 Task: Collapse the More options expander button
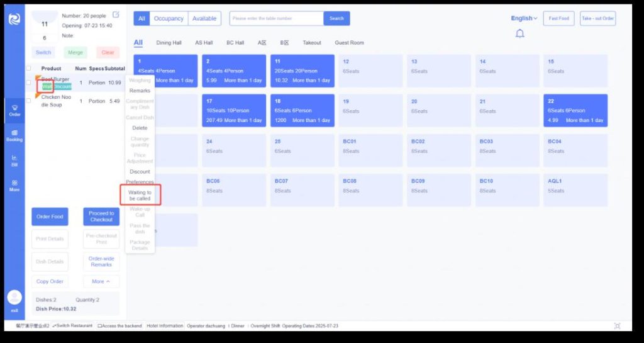tap(101, 281)
